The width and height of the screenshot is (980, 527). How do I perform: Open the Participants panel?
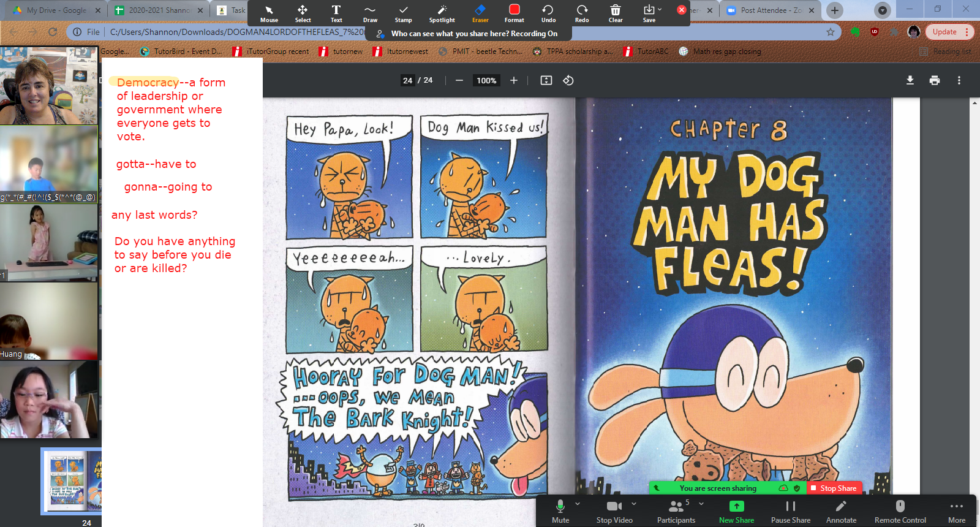676,511
